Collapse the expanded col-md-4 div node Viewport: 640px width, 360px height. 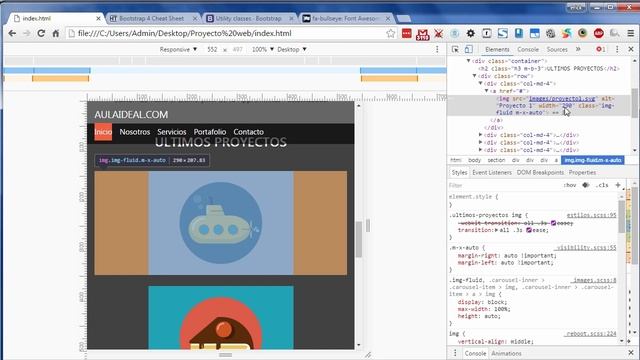click(480, 83)
